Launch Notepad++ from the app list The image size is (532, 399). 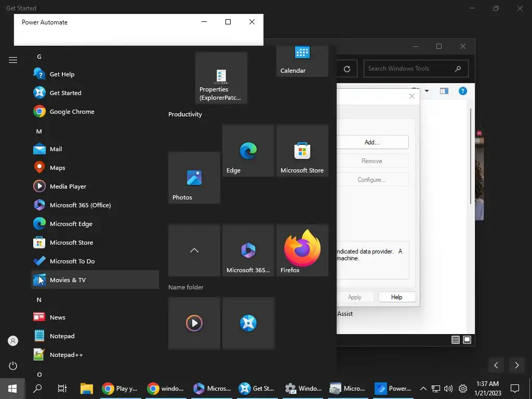point(95,354)
